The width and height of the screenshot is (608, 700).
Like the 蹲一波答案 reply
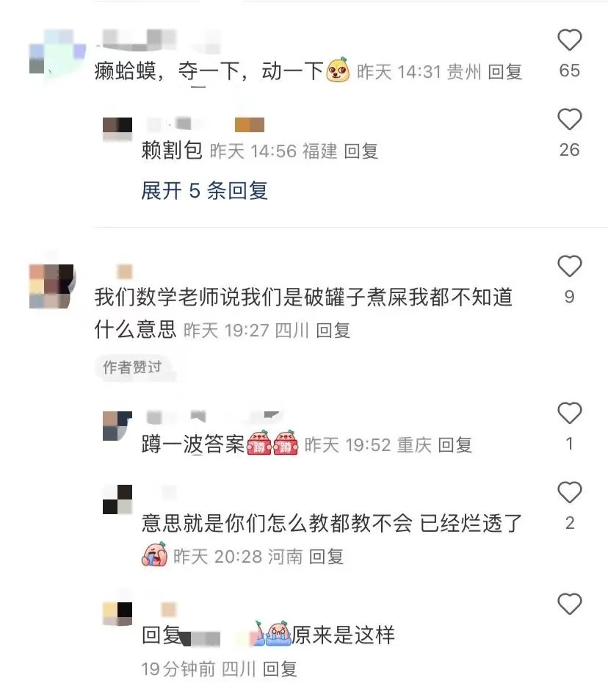click(570, 413)
